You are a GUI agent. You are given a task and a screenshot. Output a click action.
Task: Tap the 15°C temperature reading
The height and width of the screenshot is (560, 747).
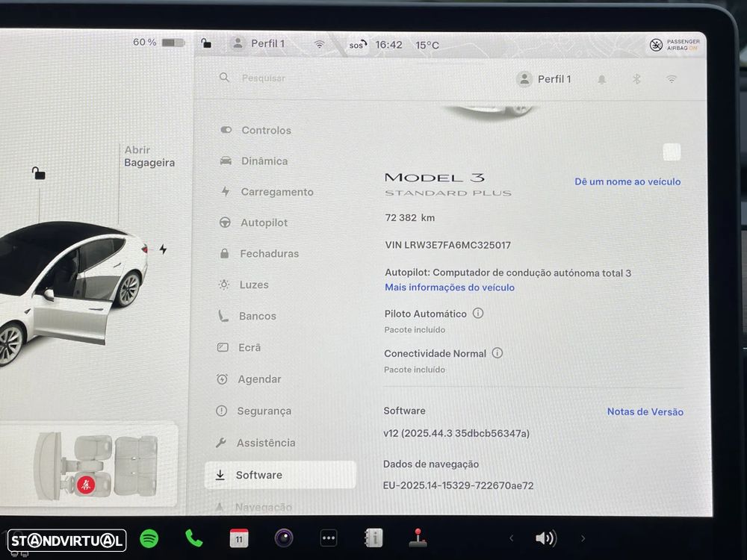(427, 46)
